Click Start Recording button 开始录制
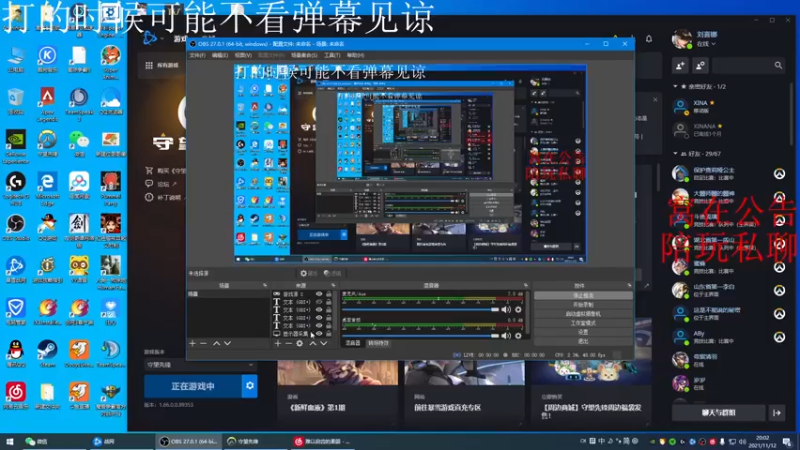Viewport: 800px width, 450px height. click(x=583, y=305)
